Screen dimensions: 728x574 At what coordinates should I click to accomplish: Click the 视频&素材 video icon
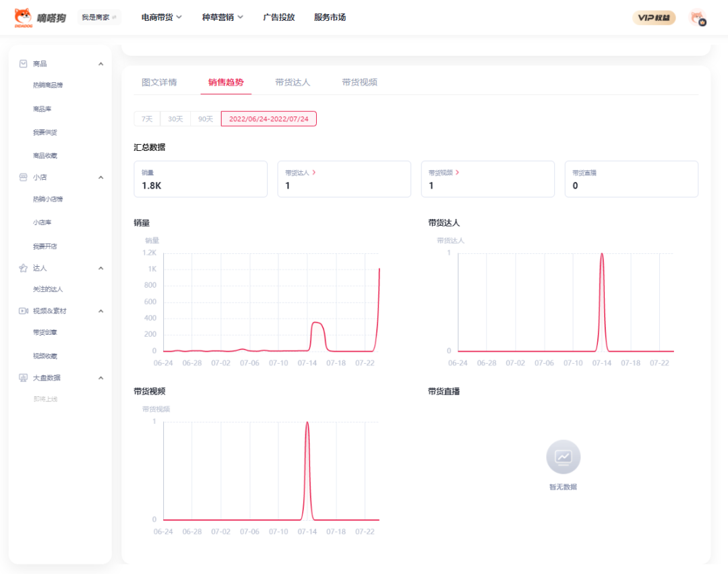(x=23, y=311)
